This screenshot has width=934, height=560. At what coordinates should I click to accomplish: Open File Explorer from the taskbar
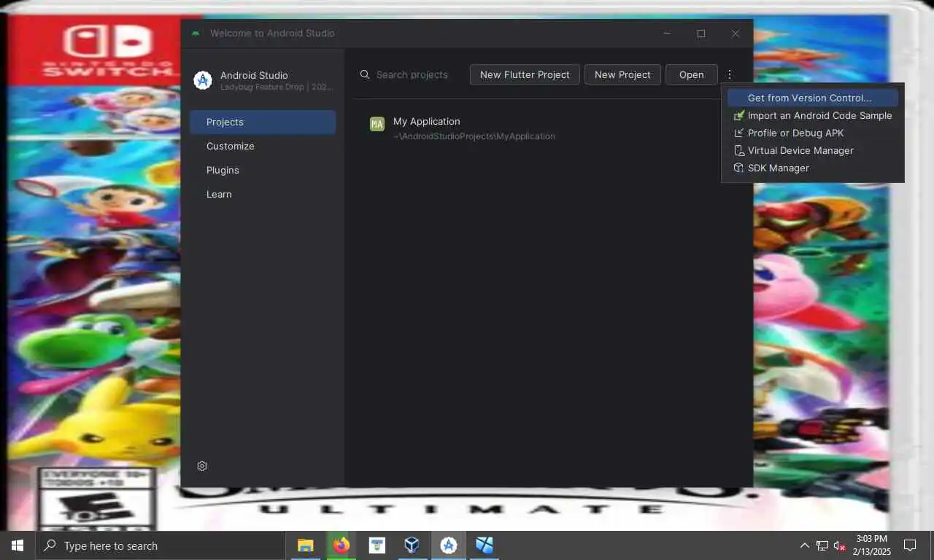click(x=305, y=545)
